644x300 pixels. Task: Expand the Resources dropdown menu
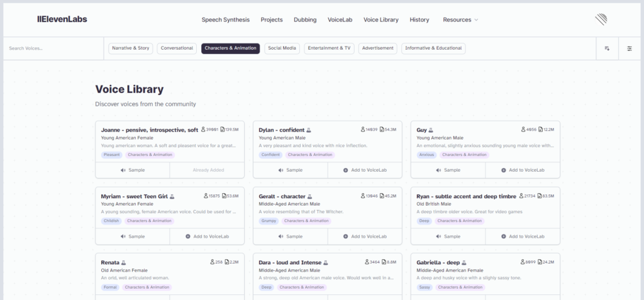(x=460, y=19)
